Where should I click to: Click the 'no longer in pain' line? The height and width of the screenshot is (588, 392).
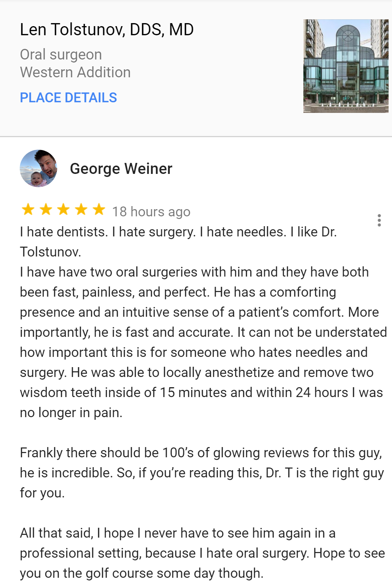pyautogui.click(x=71, y=413)
